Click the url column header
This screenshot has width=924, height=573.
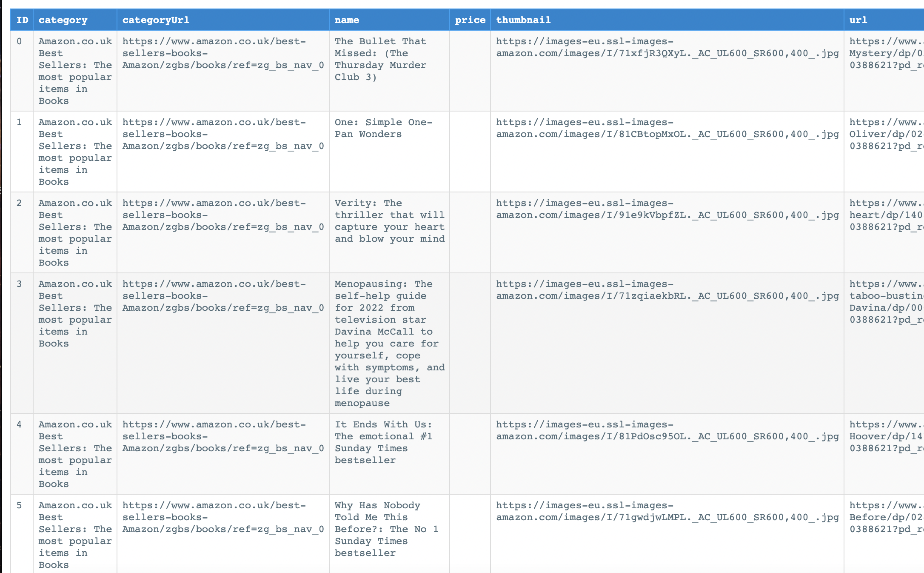click(884, 20)
